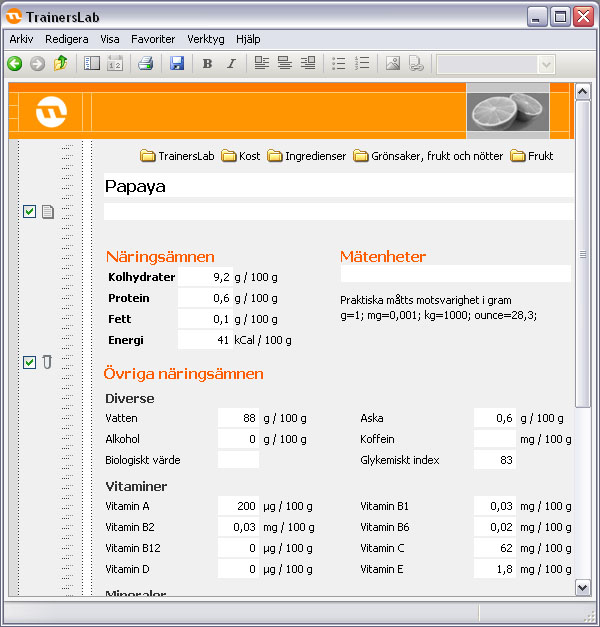Toggle the checkbox beside the test tube icon
This screenshot has height=627, width=600.
tap(29, 362)
